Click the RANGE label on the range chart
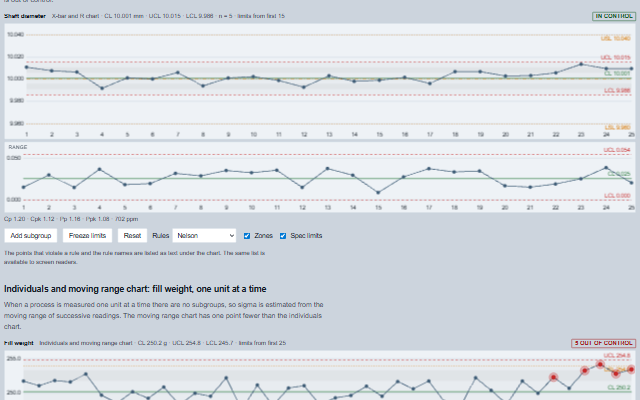640x400 pixels. 18,147
